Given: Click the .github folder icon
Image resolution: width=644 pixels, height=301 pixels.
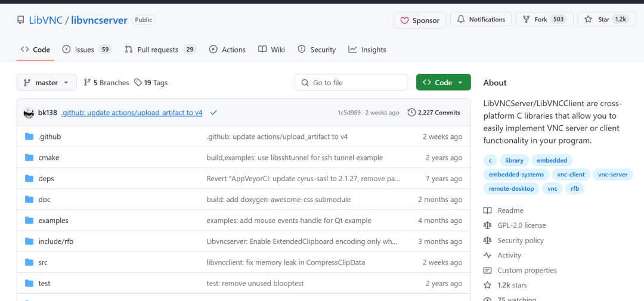Looking at the screenshot, I should pos(29,136).
